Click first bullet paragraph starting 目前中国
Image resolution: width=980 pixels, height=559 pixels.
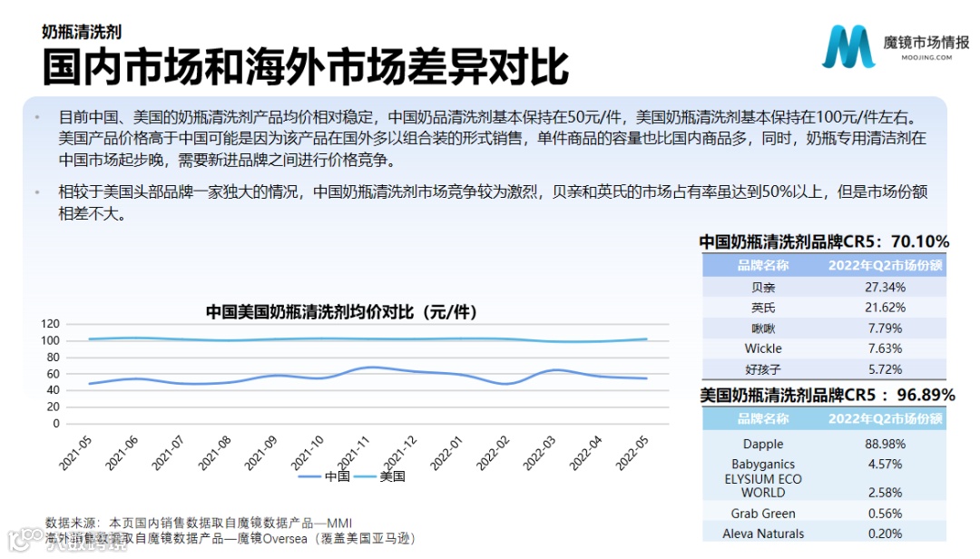(492, 138)
